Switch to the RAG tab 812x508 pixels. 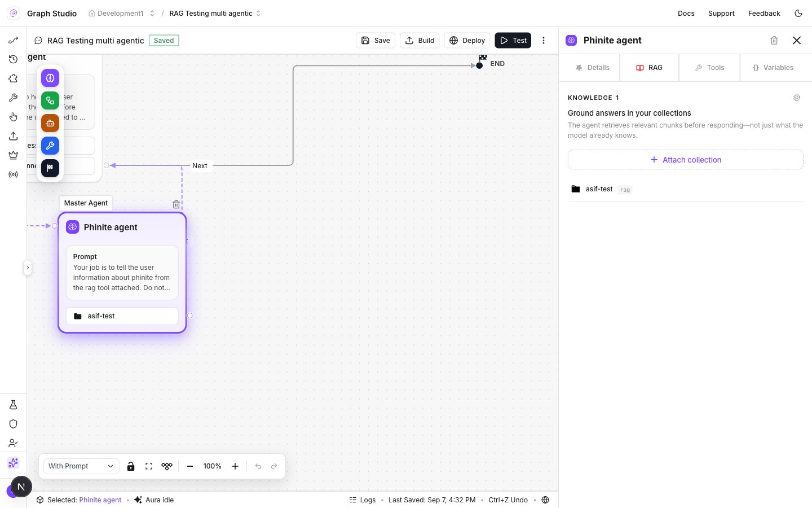[x=650, y=68]
